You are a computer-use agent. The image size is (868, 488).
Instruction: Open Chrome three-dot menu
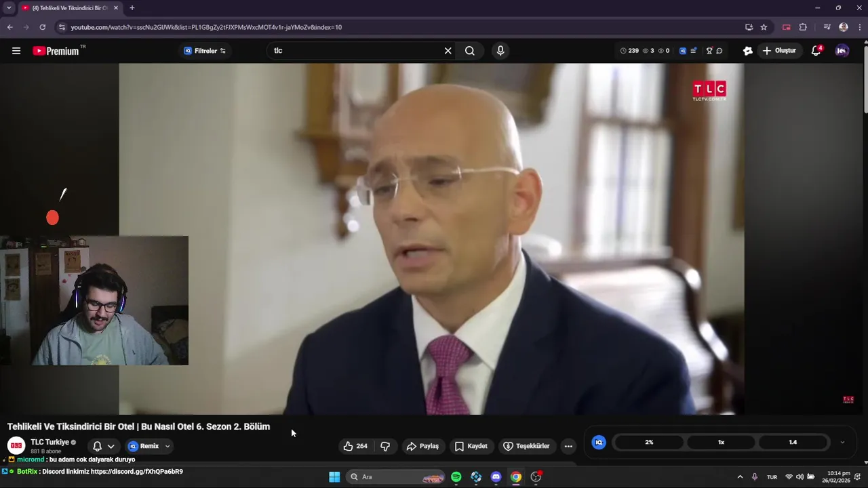point(860,27)
